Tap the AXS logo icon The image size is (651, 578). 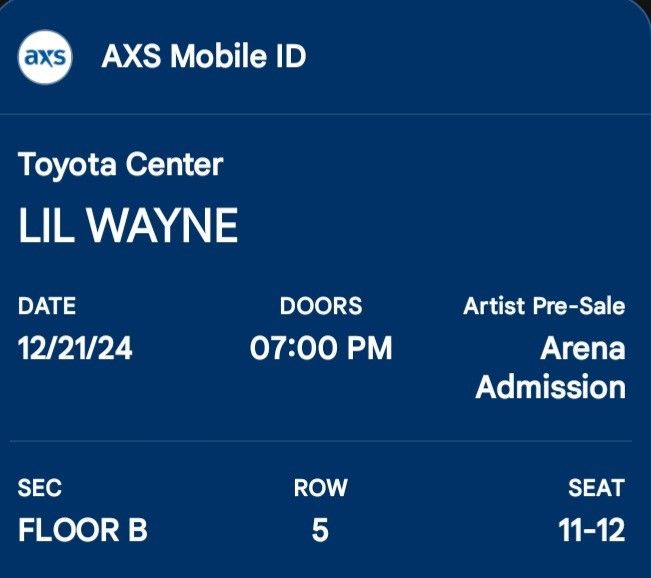coord(46,57)
